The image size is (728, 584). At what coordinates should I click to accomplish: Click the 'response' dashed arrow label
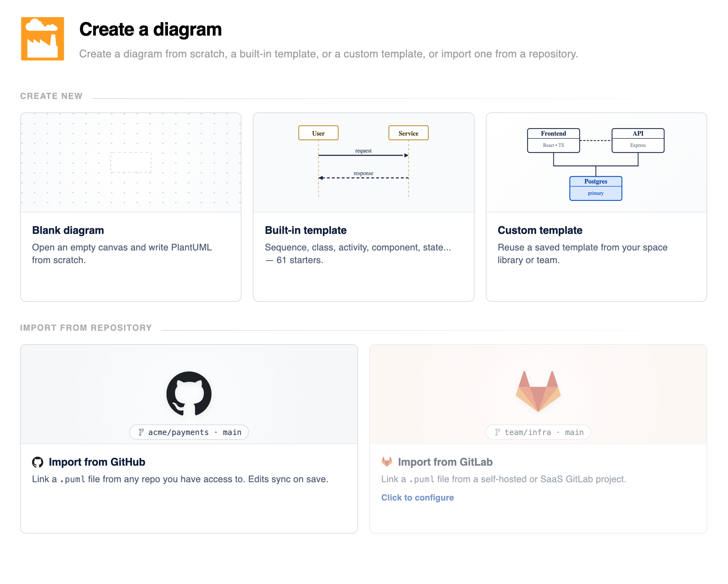(363, 173)
